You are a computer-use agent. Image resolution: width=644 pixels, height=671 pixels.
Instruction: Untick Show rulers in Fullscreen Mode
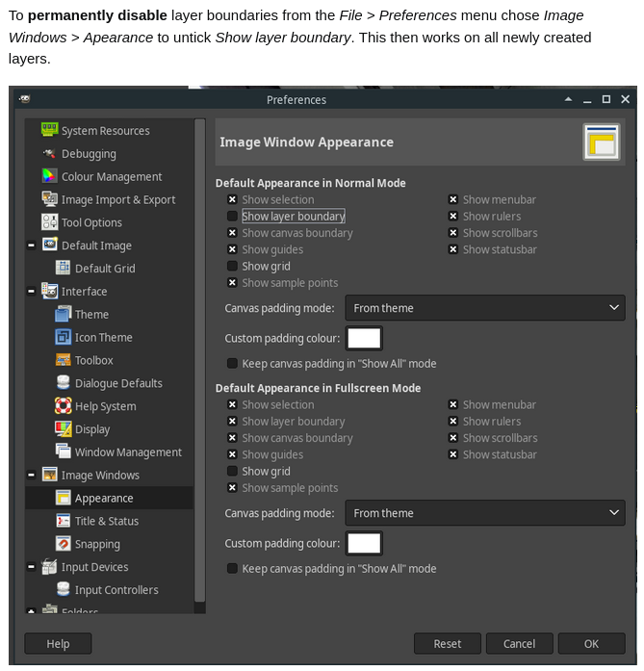tap(453, 421)
